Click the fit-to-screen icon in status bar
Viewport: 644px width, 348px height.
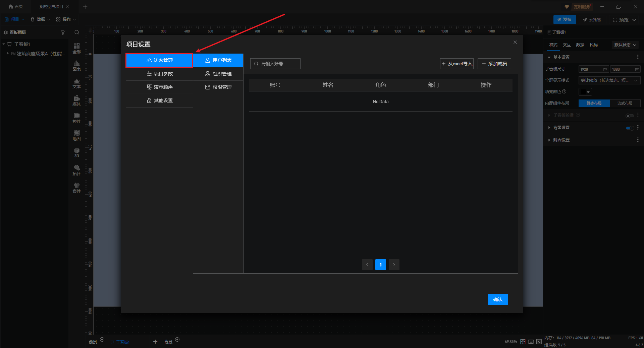tap(523, 342)
